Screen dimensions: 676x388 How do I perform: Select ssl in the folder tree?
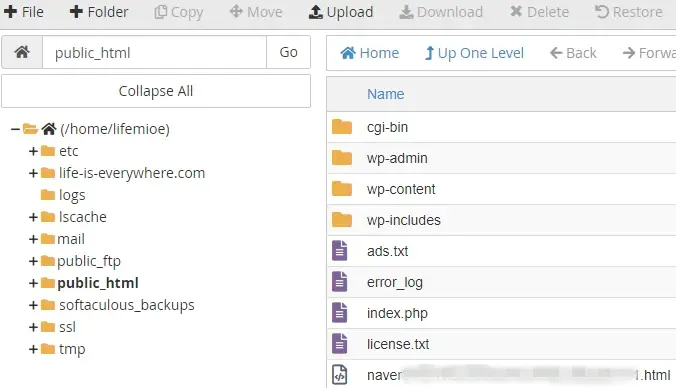67,327
